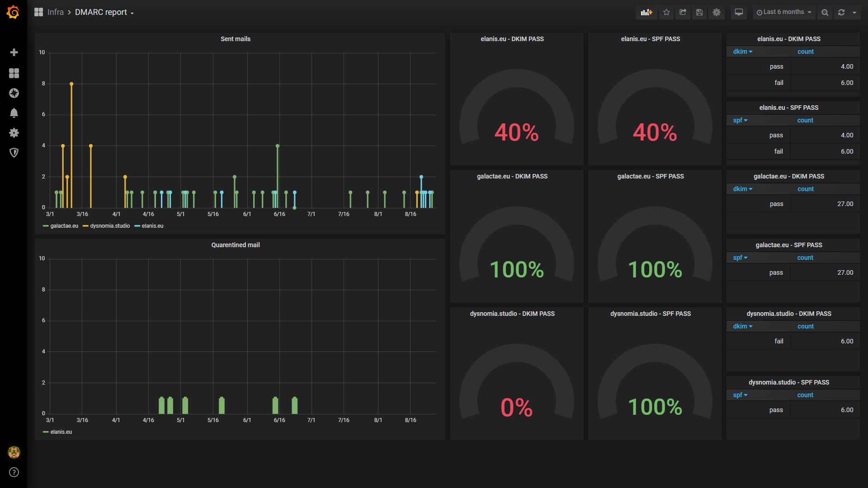
Task: Click the elanis.eu color swatch in Sent mails legend
Action: pyautogui.click(x=137, y=226)
